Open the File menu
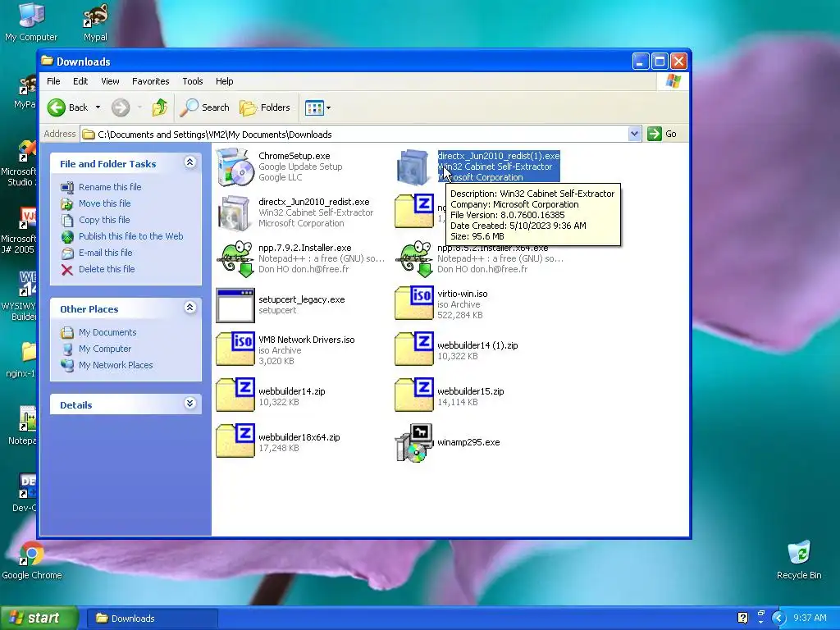 coord(53,81)
